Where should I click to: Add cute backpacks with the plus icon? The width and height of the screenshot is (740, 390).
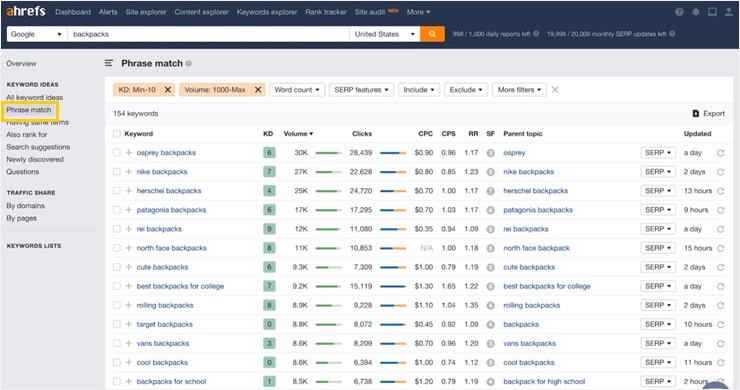coord(128,267)
